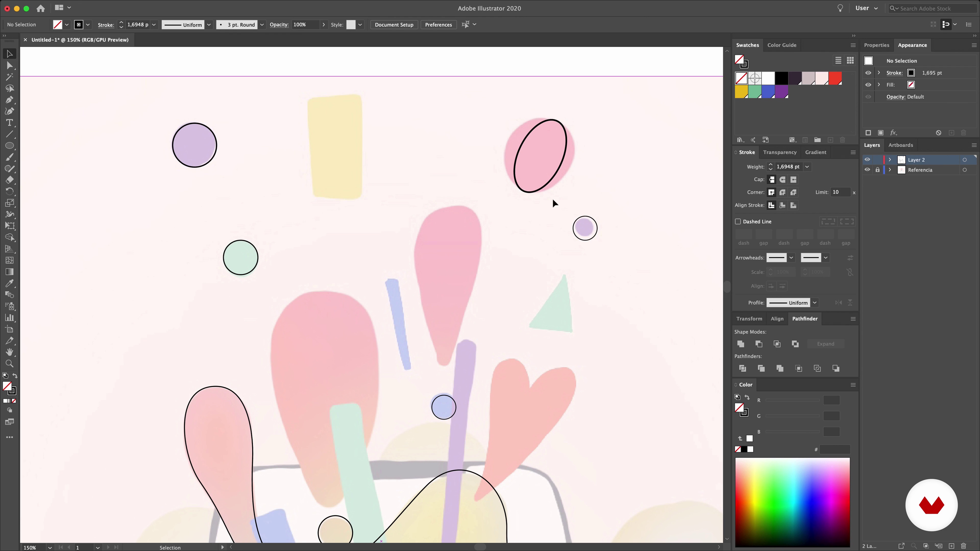The image size is (980, 551).
Task: Open the stroke Weight dropdown
Action: click(x=807, y=167)
